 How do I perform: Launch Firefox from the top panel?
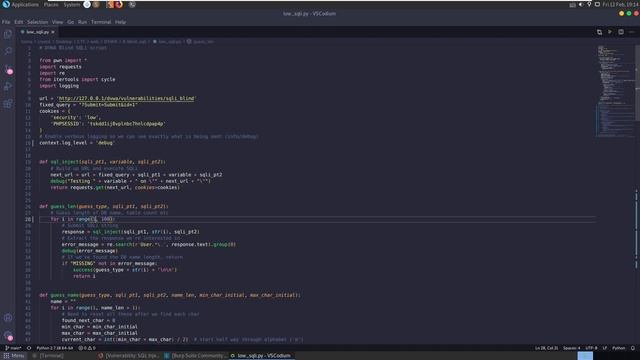click(119, 4)
